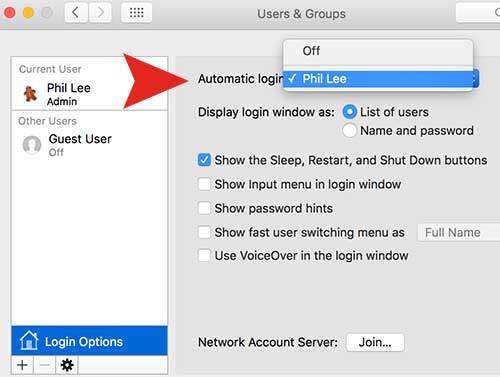The image size is (500, 377).
Task: Click the Users & Groups window title
Action: (301, 14)
